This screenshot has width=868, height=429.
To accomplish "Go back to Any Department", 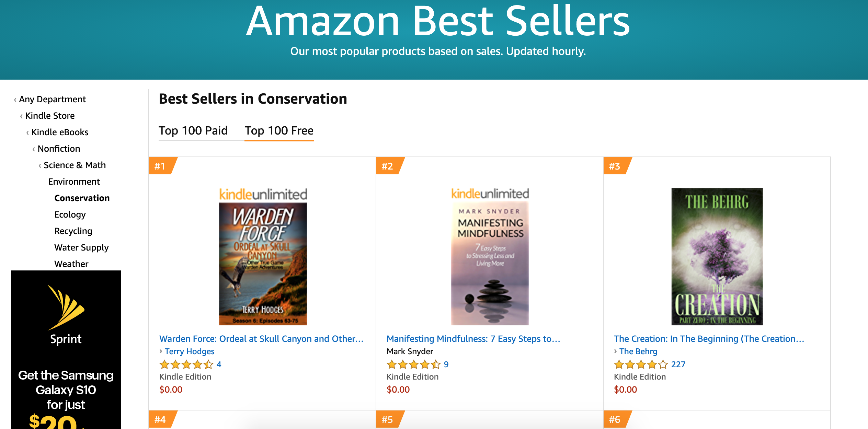I will tap(52, 99).
